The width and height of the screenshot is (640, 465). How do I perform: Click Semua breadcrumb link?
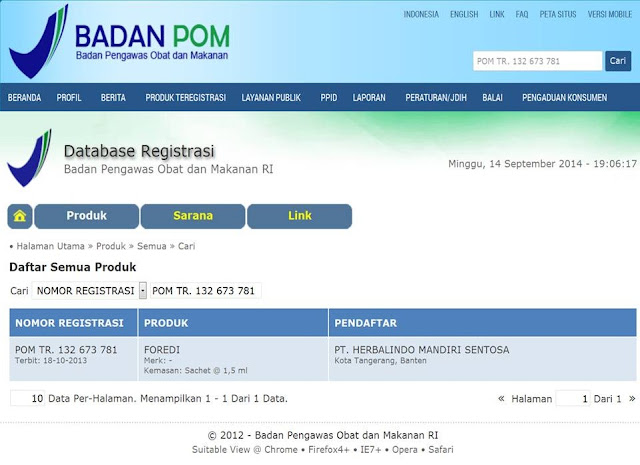coord(152,246)
